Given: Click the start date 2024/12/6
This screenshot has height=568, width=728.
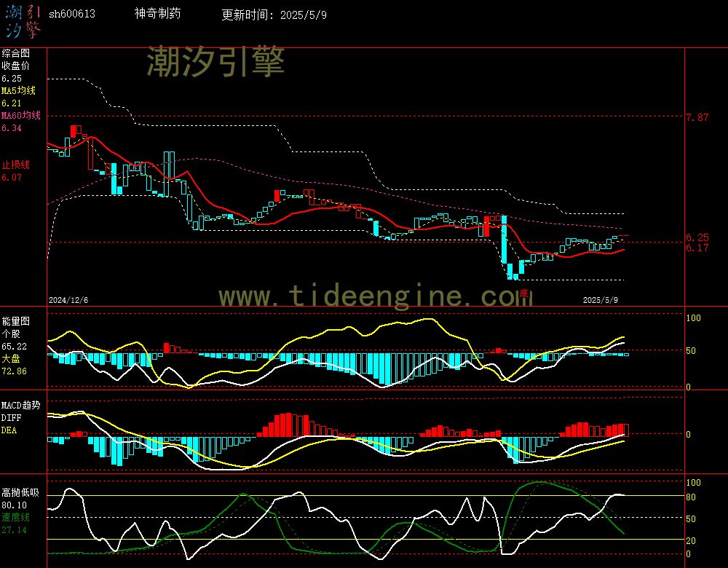Looking at the screenshot, I should tap(68, 300).
